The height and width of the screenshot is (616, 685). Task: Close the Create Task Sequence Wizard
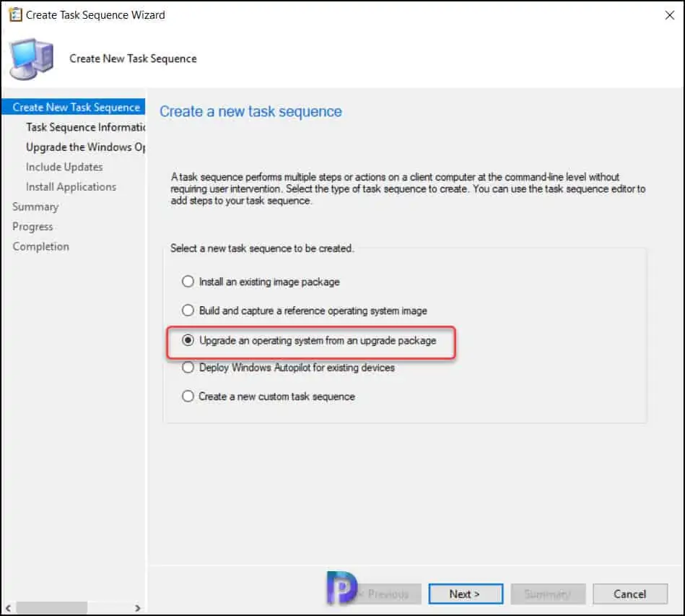(669, 15)
